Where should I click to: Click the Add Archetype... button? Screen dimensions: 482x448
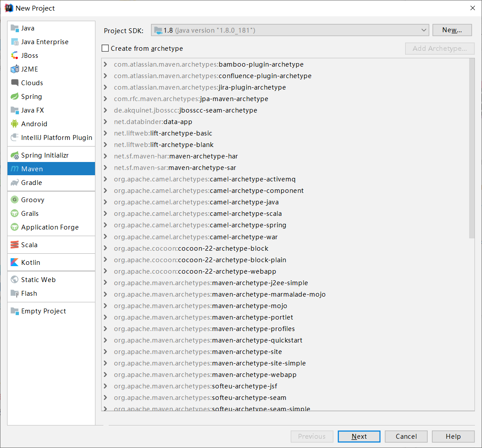pos(440,49)
